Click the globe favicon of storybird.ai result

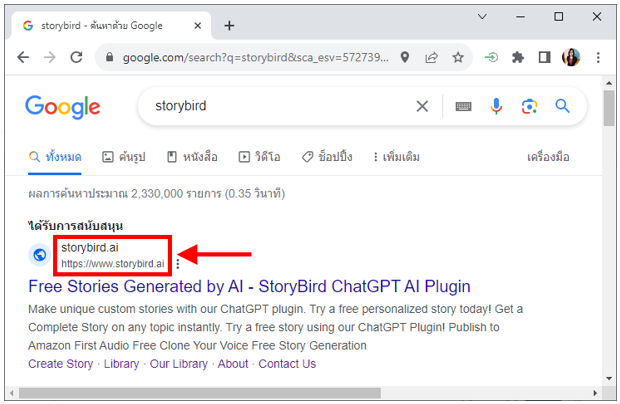click(x=40, y=255)
